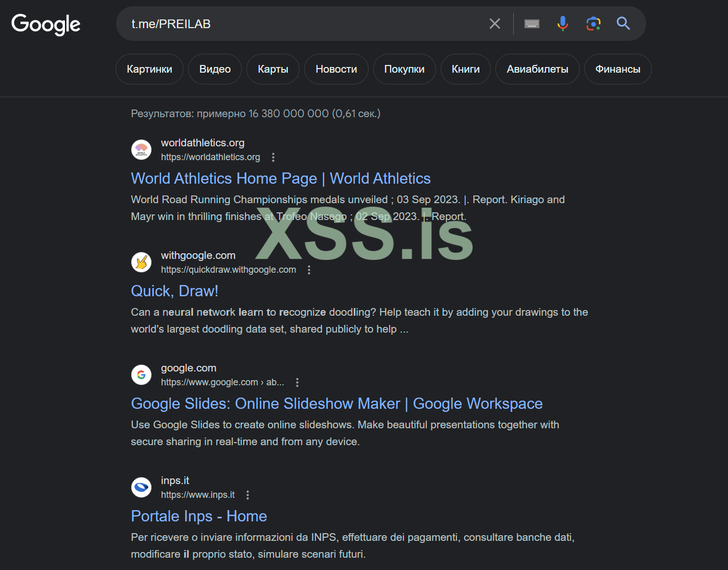Open World Athletics Home Page result

[281, 178]
